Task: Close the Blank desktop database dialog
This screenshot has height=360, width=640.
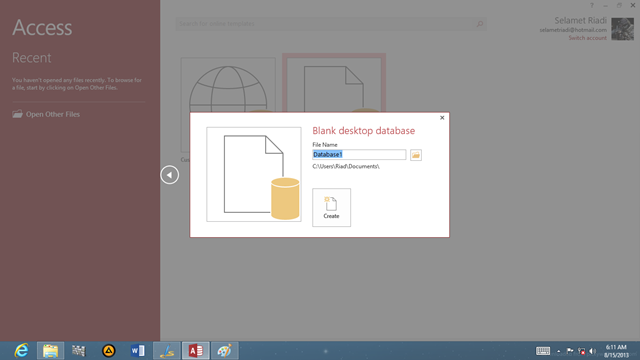Action: click(x=442, y=118)
